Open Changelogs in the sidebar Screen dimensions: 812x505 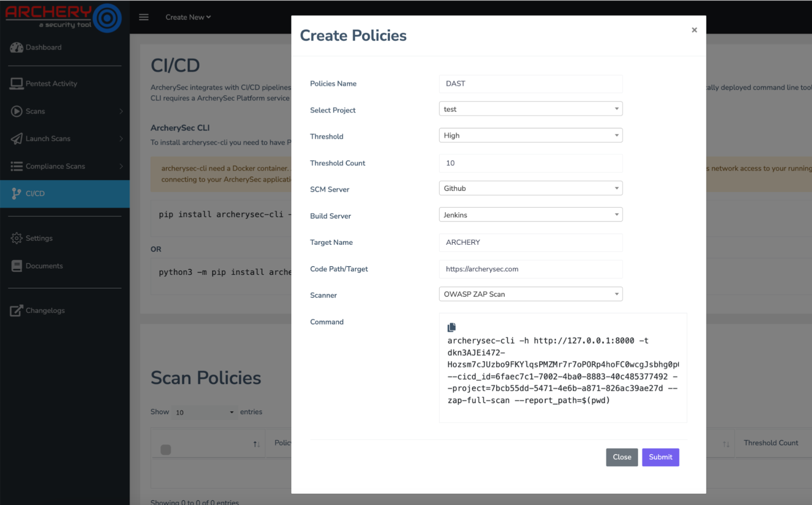65,311
